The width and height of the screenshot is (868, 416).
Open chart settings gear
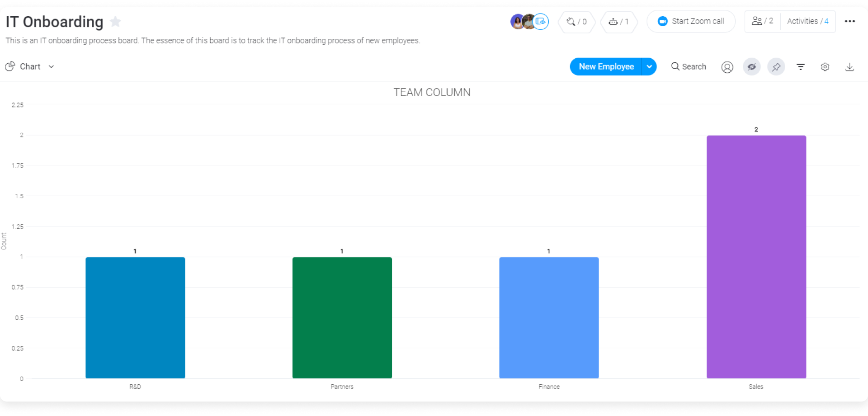pos(825,67)
